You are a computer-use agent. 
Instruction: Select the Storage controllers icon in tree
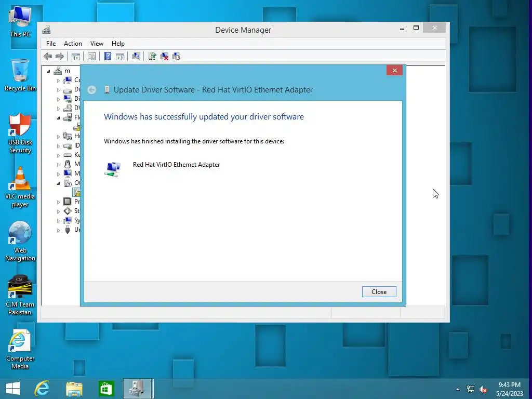68,211
